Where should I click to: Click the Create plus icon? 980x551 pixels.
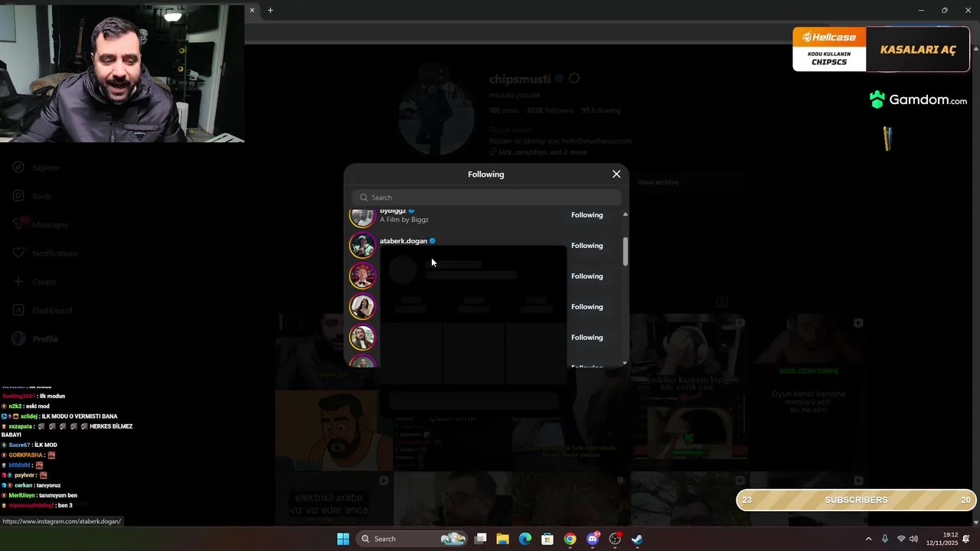[18, 282]
